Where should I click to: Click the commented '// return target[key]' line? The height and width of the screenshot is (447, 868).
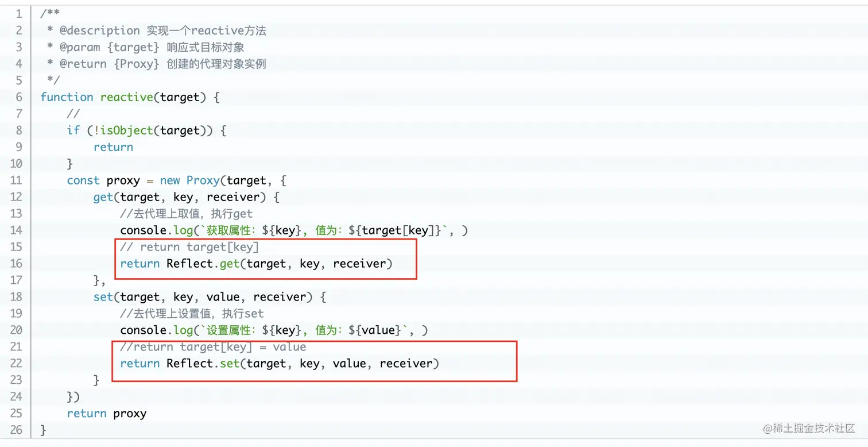tap(189, 247)
